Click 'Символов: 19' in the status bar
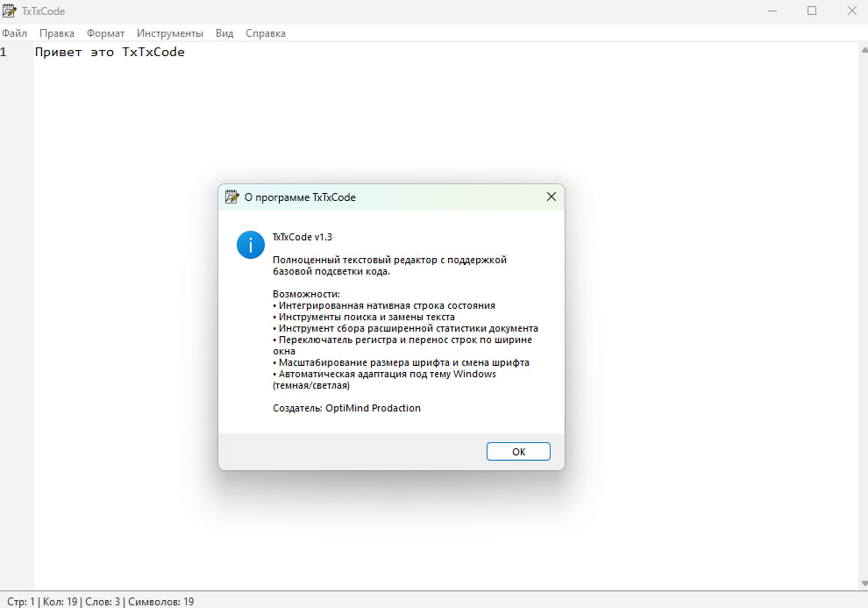Screen dimensions: 868x608 161,601
